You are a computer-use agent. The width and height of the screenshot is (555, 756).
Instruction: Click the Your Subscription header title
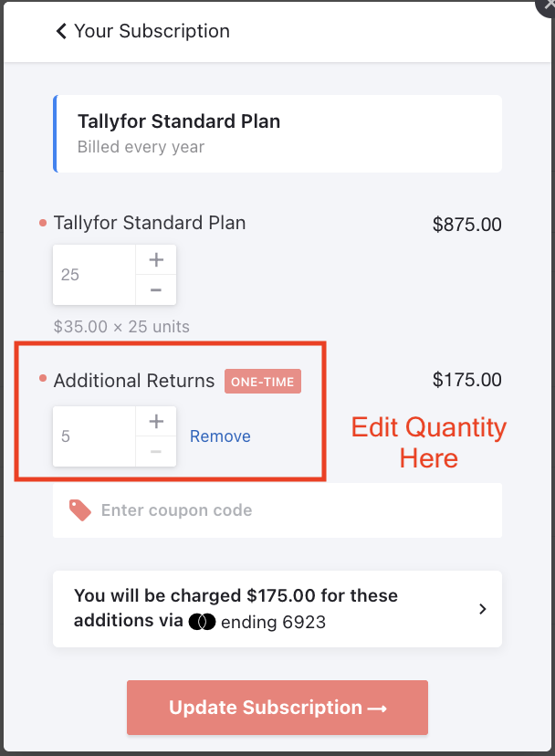coord(152,31)
